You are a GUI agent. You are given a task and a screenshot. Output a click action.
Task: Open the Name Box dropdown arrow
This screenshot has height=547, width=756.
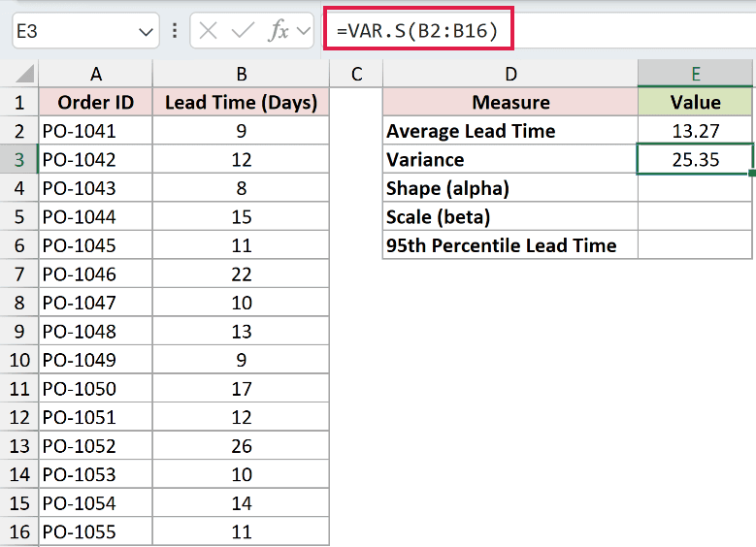pos(146,32)
